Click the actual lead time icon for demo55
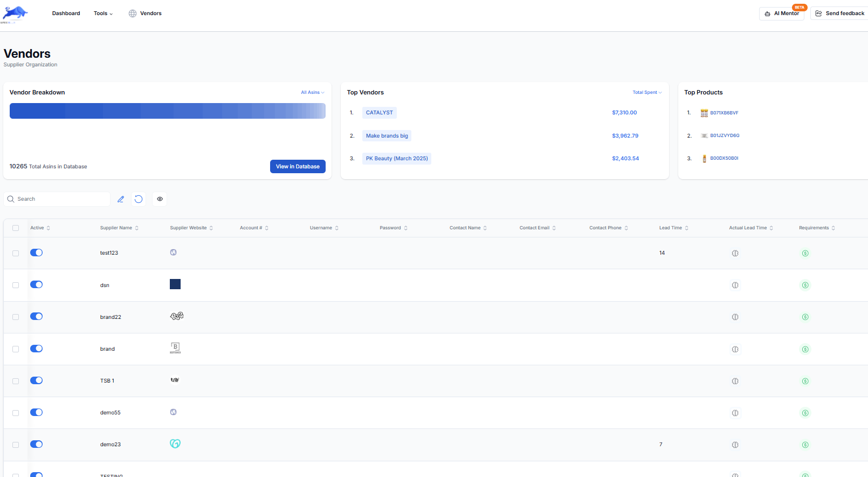Screen dimensions: 868x477 point(735,413)
